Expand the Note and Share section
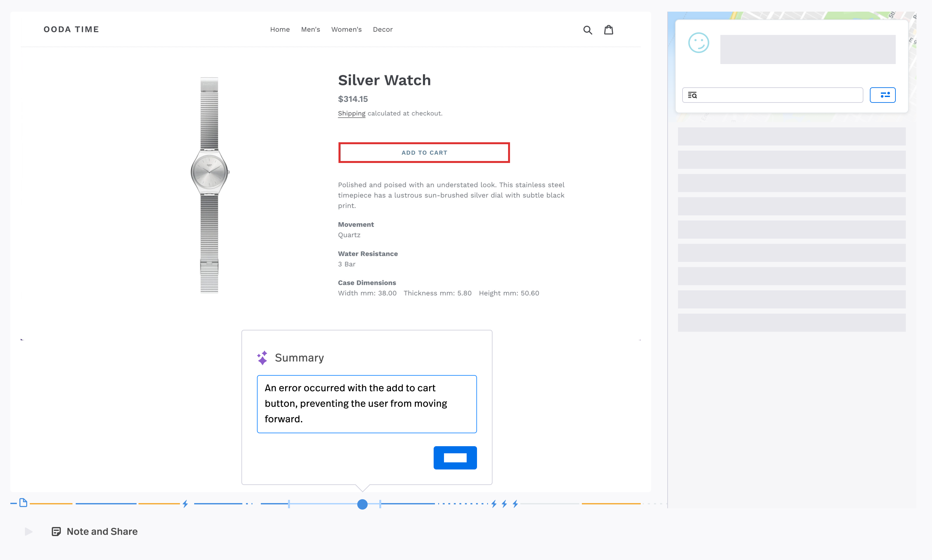This screenshot has width=932, height=560. pyautogui.click(x=28, y=531)
